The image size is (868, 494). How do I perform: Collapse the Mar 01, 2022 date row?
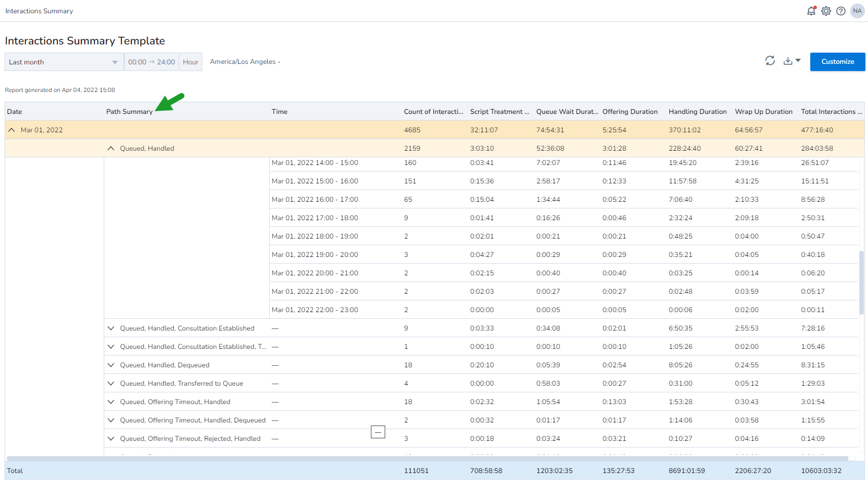coord(12,130)
